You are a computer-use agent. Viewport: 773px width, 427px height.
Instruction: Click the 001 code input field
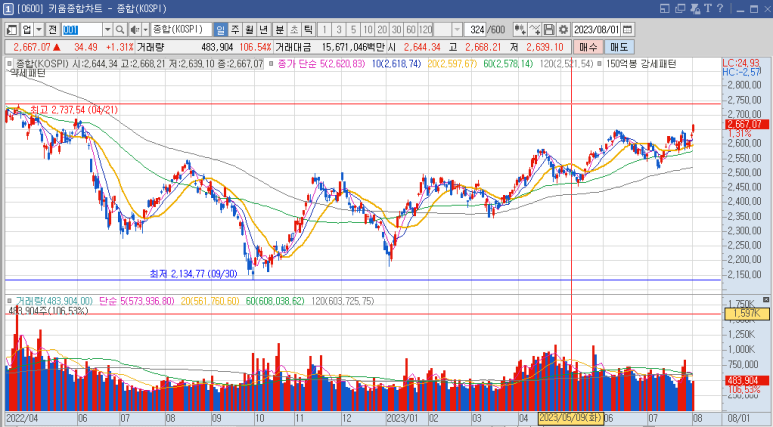click(x=82, y=30)
